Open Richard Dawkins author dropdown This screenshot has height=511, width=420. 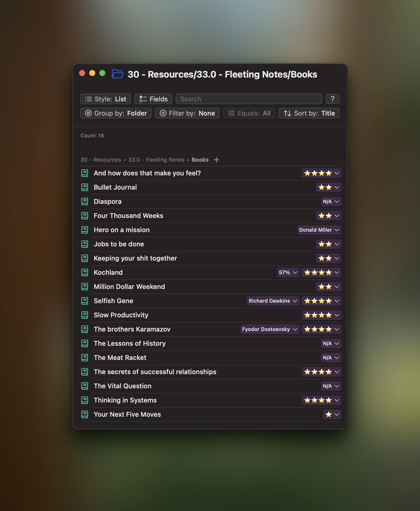click(273, 301)
